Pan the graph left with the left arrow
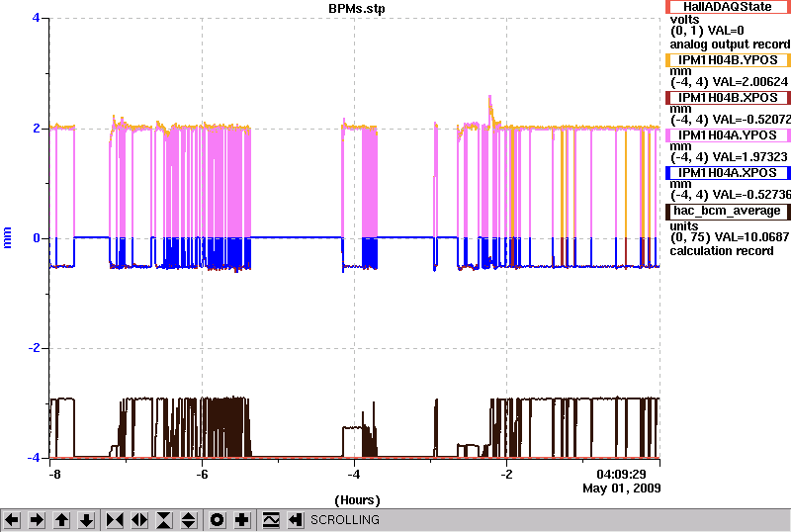Screen dimensions: 791x532 pyautogui.click(x=12, y=520)
